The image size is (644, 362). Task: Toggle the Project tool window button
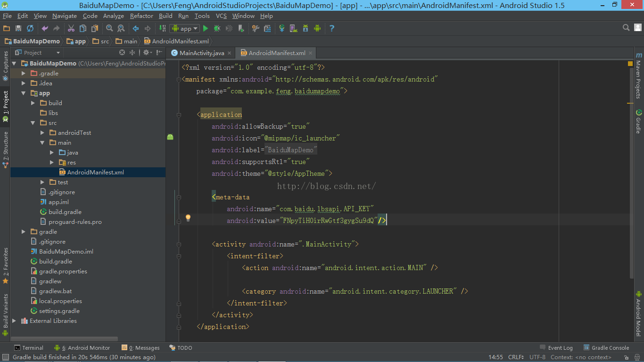(x=5, y=106)
